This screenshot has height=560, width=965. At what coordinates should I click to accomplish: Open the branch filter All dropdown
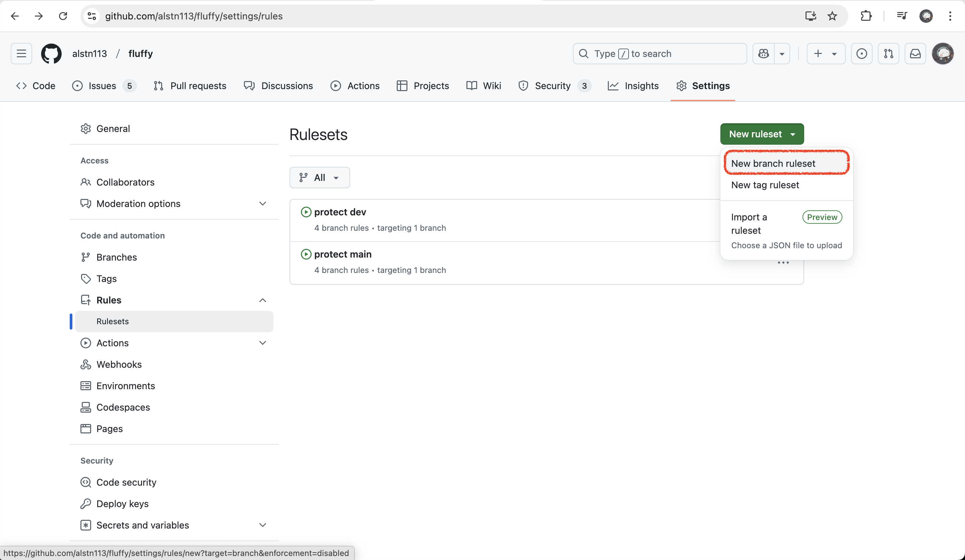[x=319, y=177]
